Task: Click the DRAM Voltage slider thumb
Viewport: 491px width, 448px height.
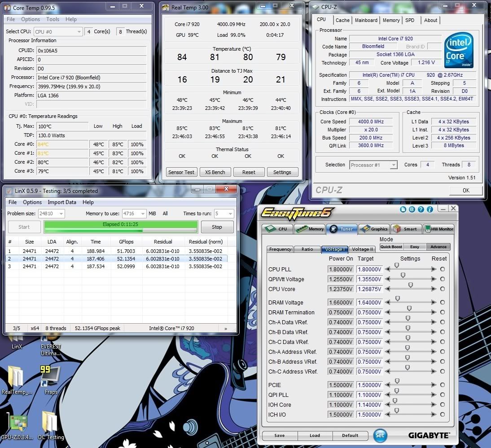Action: [x=397, y=299]
